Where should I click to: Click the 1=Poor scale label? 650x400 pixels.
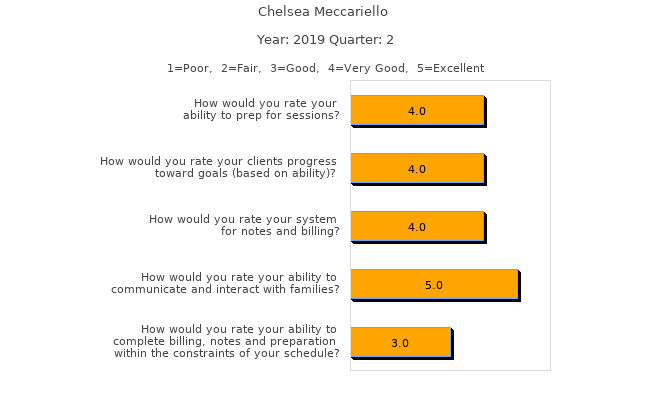187,68
